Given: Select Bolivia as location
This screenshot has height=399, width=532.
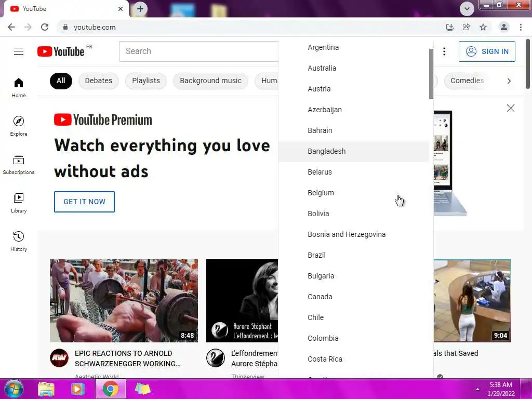Looking at the screenshot, I should (x=353, y=214).
